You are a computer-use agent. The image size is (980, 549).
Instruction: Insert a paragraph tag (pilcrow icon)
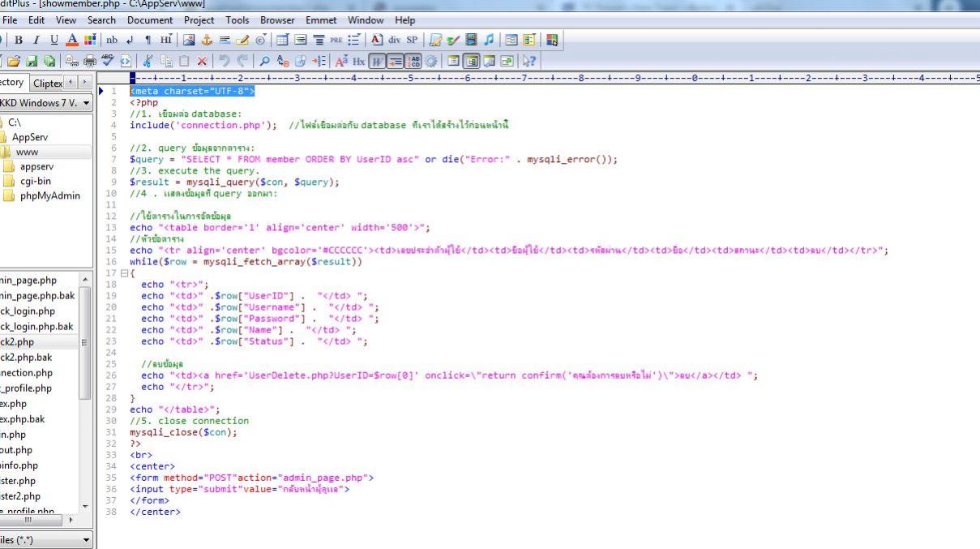tap(148, 40)
